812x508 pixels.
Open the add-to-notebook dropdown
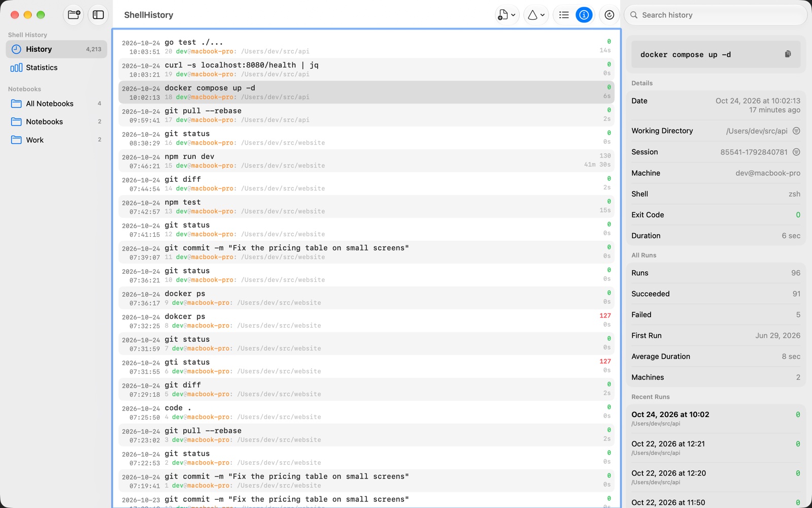[x=506, y=15]
